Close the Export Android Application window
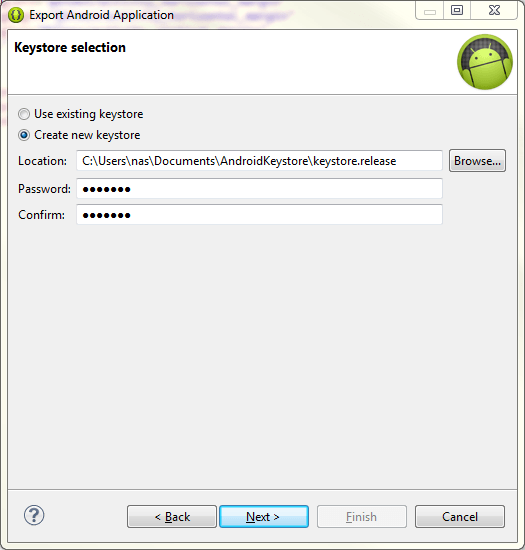 494,10
